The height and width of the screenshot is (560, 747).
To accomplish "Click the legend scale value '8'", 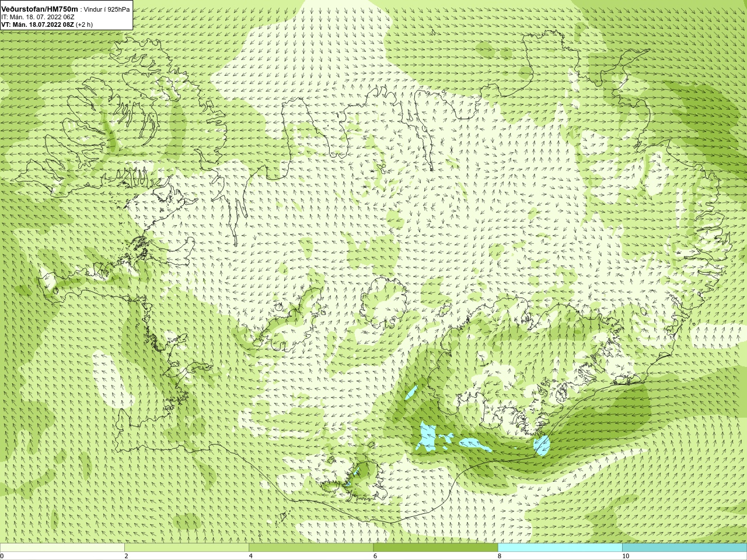I will [499, 556].
